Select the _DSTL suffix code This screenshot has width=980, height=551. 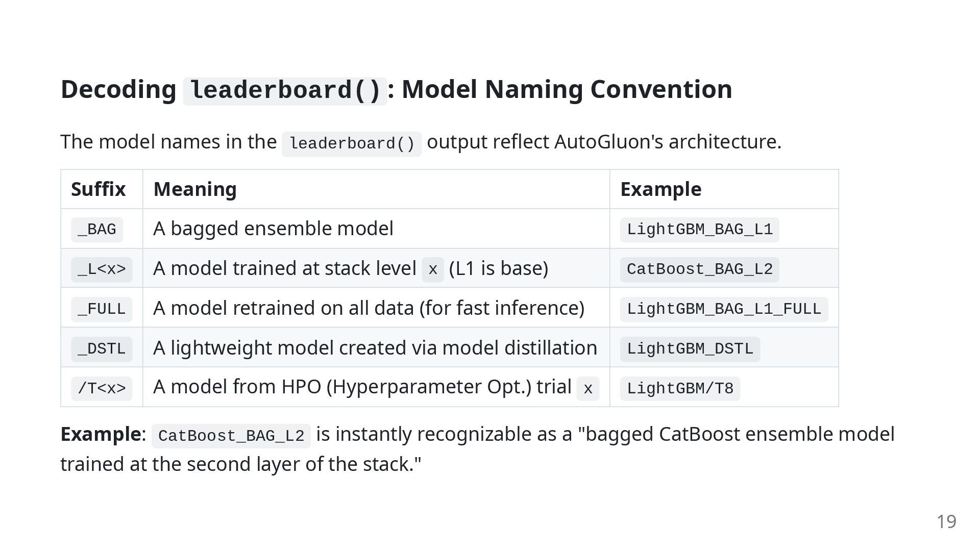[102, 349]
